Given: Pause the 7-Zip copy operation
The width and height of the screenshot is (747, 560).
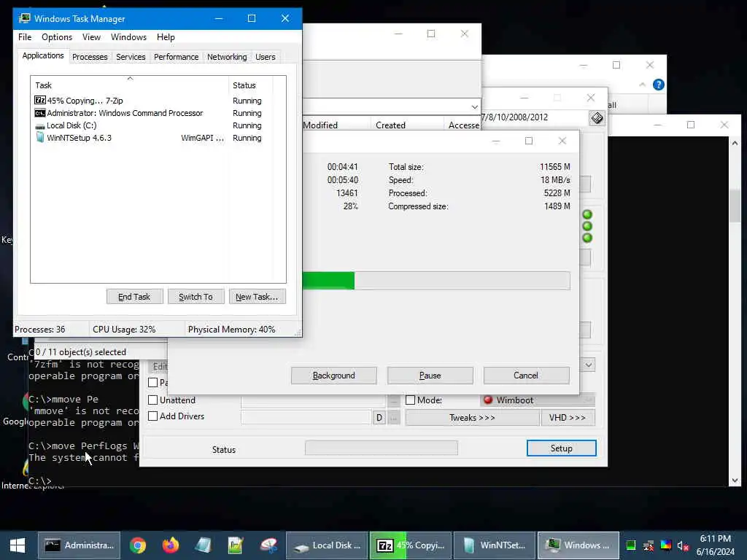Looking at the screenshot, I should point(430,376).
